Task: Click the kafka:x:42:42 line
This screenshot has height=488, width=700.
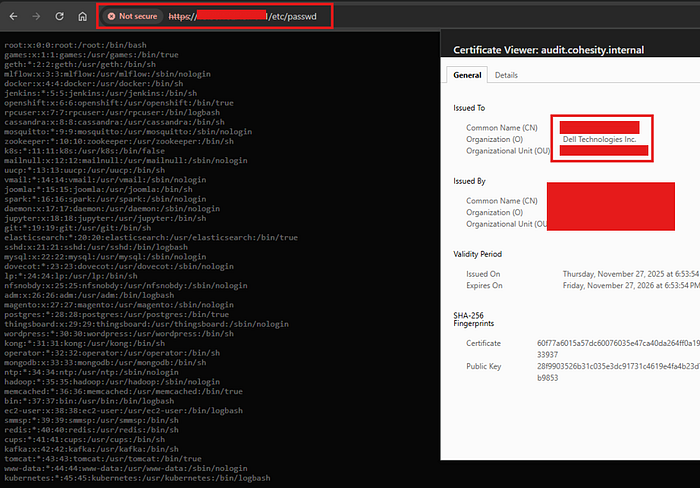Action: (92, 449)
